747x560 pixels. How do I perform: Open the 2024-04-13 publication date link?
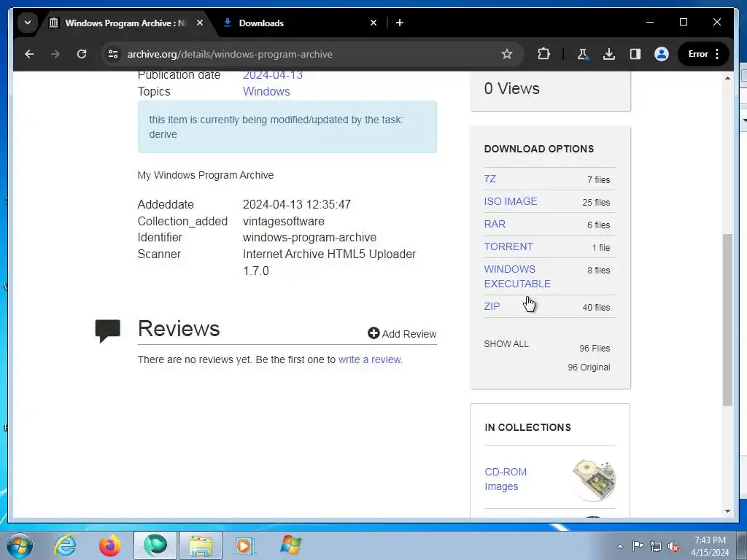[273, 75]
